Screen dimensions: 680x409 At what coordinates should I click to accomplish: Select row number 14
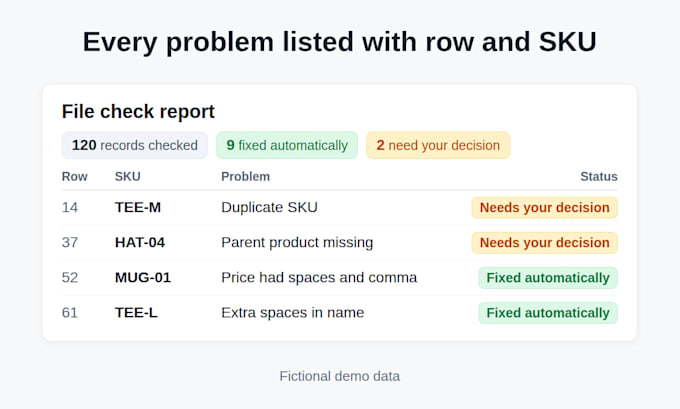coord(70,207)
